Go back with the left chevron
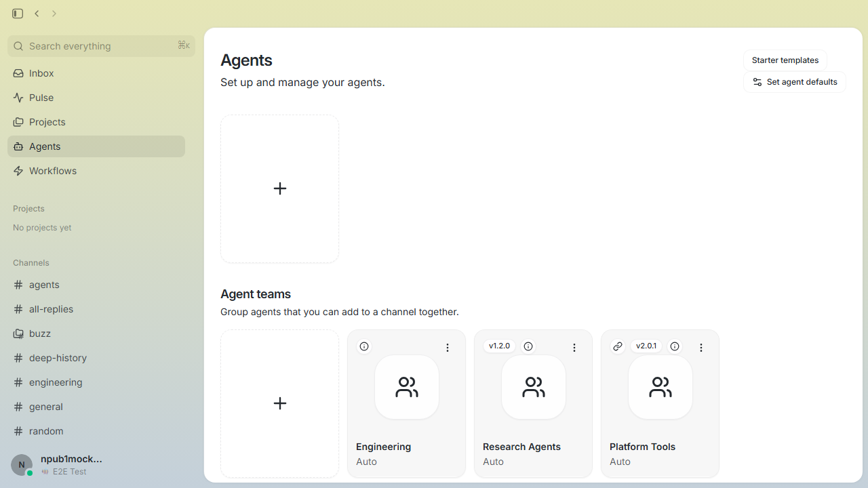 coord(37,14)
